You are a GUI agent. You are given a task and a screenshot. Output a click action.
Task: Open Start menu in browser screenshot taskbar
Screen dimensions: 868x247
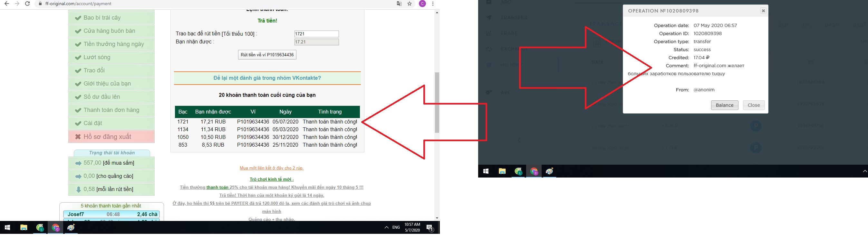click(x=7, y=228)
